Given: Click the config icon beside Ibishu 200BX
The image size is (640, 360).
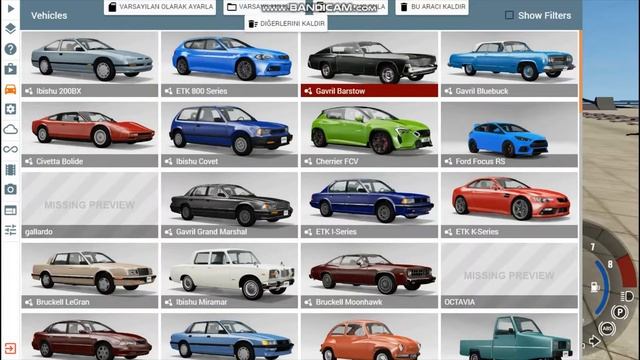Looking at the screenshot, I should 29,91.
